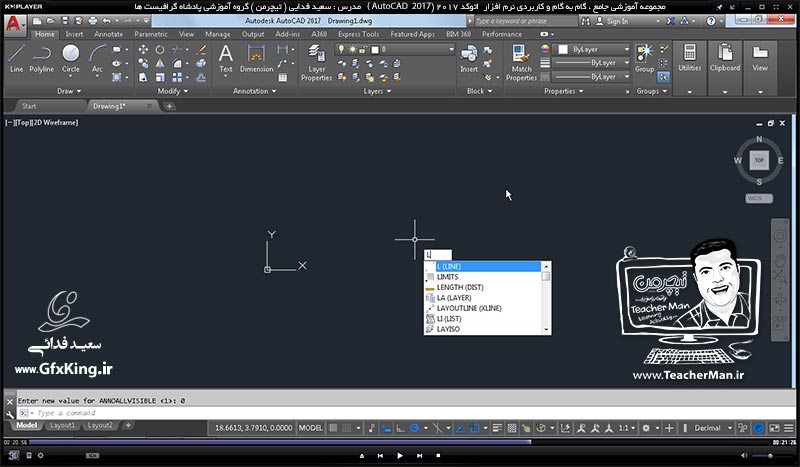Image resolution: width=800 pixels, height=467 pixels.
Task: Open the Express Tools ribbon tab
Action: (358, 34)
